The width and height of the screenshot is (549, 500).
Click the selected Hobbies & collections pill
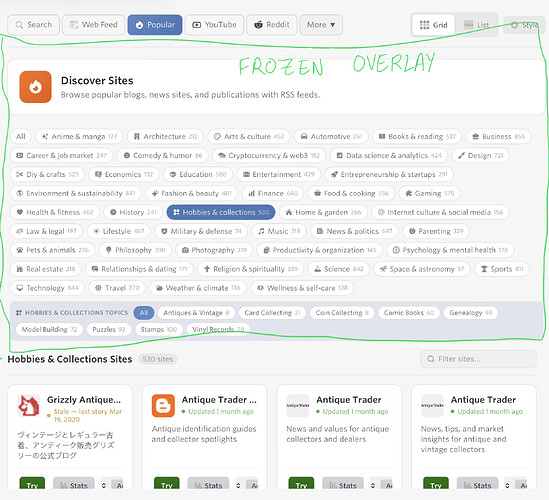click(221, 212)
